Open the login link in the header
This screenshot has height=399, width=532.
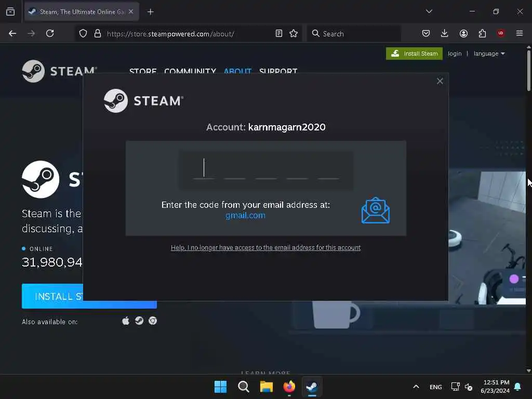coord(454,54)
